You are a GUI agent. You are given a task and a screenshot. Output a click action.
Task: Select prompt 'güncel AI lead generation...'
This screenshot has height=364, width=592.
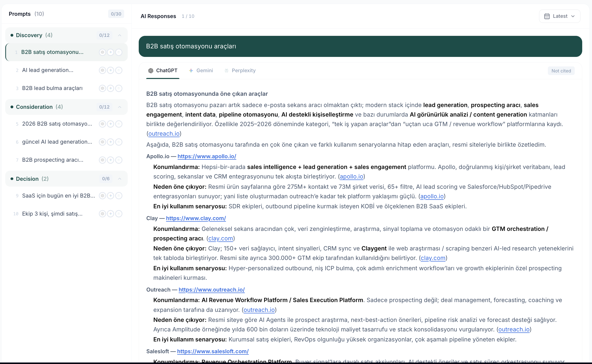57,142
